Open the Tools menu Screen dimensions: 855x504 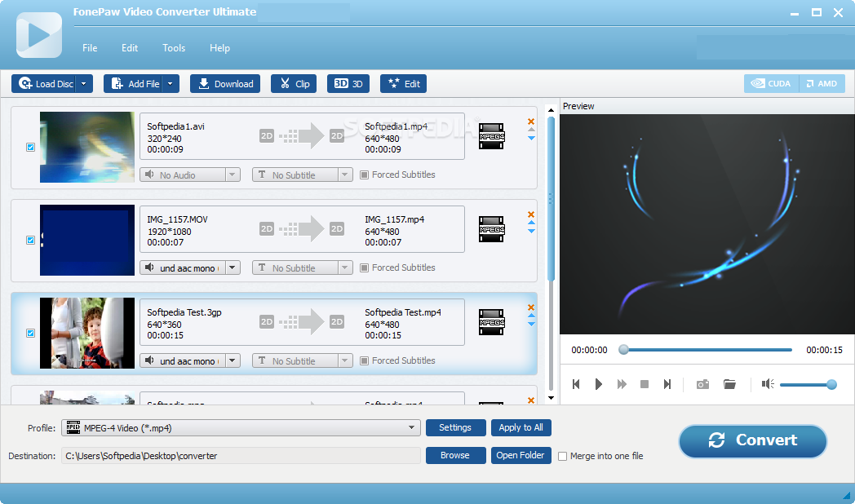point(174,48)
